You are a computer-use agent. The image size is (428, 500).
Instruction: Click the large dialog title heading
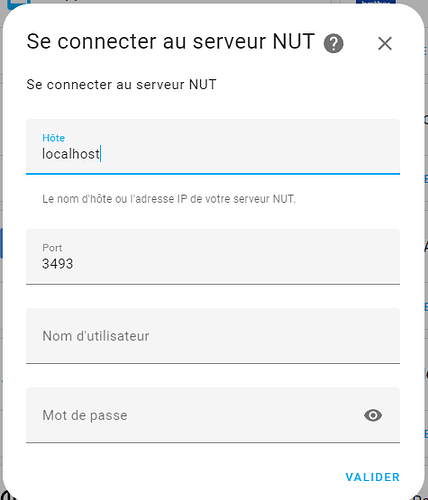point(171,42)
